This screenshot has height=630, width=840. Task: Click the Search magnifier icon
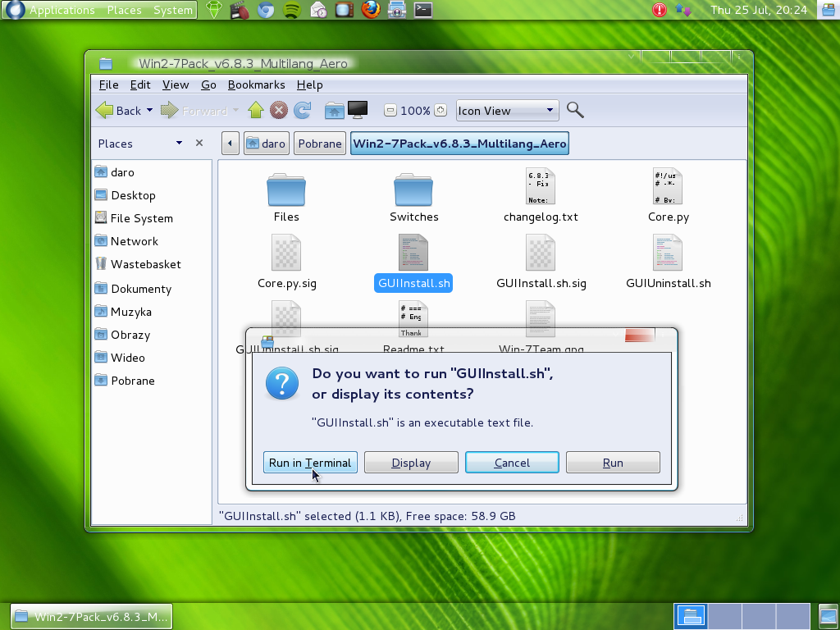[575, 110]
